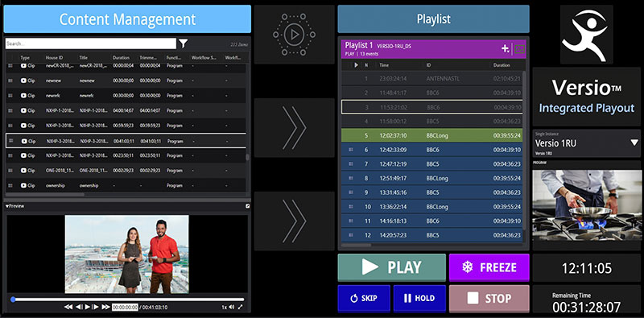
Task: Mute the preview player audio
Action: pos(232,307)
